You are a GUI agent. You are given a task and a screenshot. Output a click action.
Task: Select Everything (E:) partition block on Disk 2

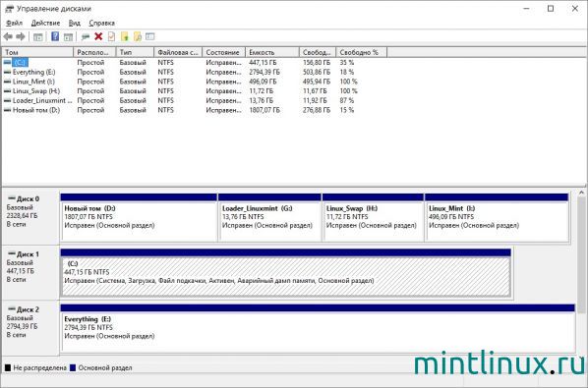318,328
